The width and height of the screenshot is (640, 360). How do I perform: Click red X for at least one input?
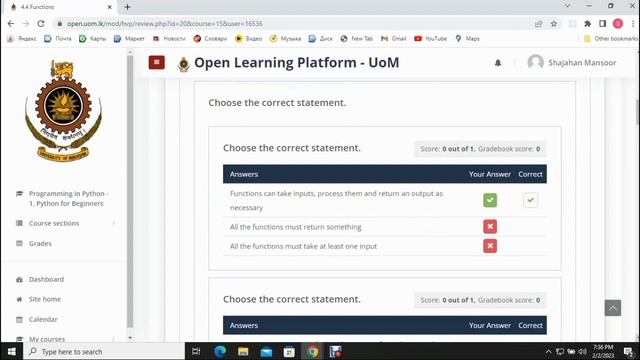coord(490,246)
